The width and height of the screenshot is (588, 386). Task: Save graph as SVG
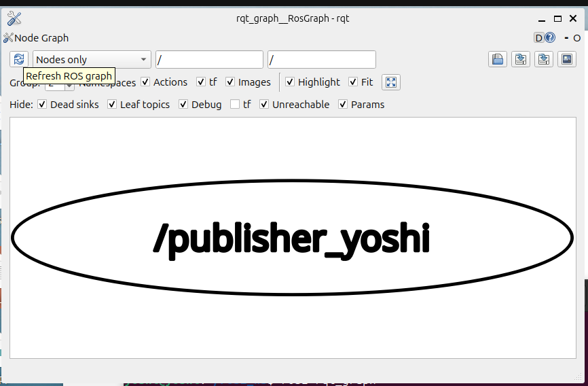coord(544,59)
